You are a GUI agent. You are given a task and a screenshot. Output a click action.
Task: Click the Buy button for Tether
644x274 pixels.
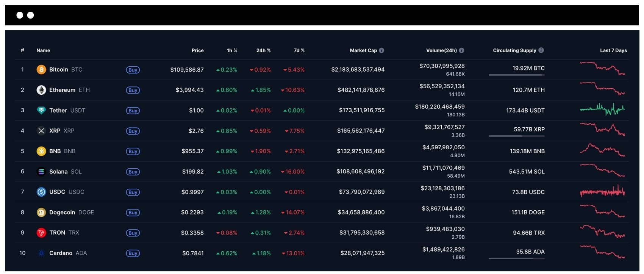point(133,111)
